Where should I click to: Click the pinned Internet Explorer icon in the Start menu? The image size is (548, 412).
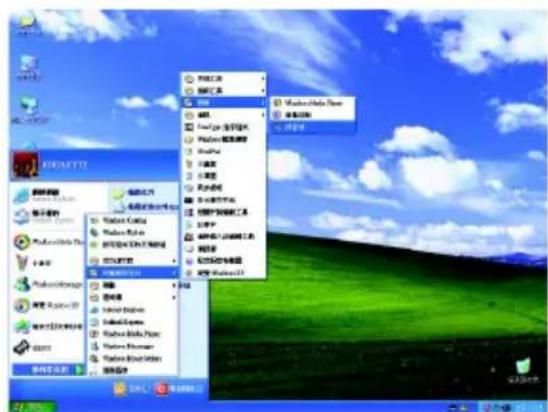22,196
